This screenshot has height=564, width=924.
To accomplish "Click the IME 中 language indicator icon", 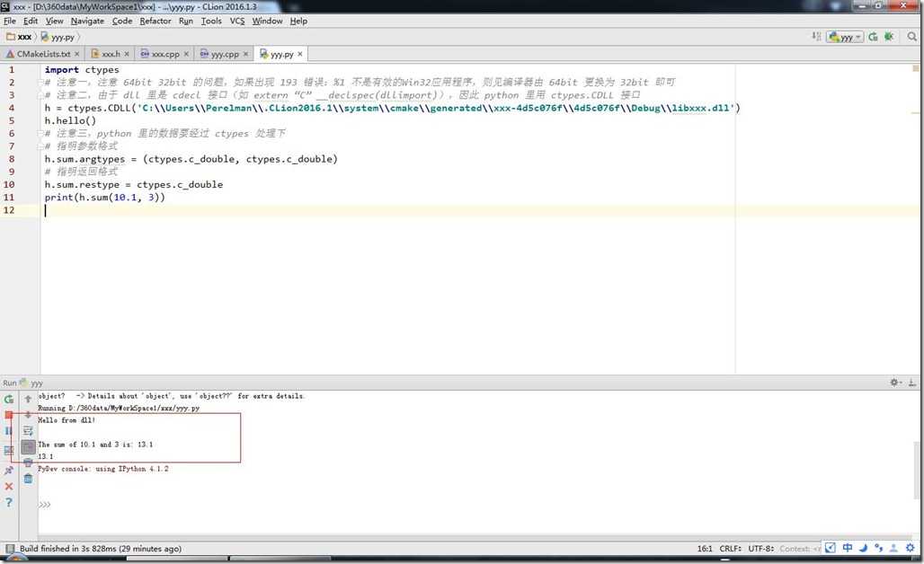I will tap(847, 548).
